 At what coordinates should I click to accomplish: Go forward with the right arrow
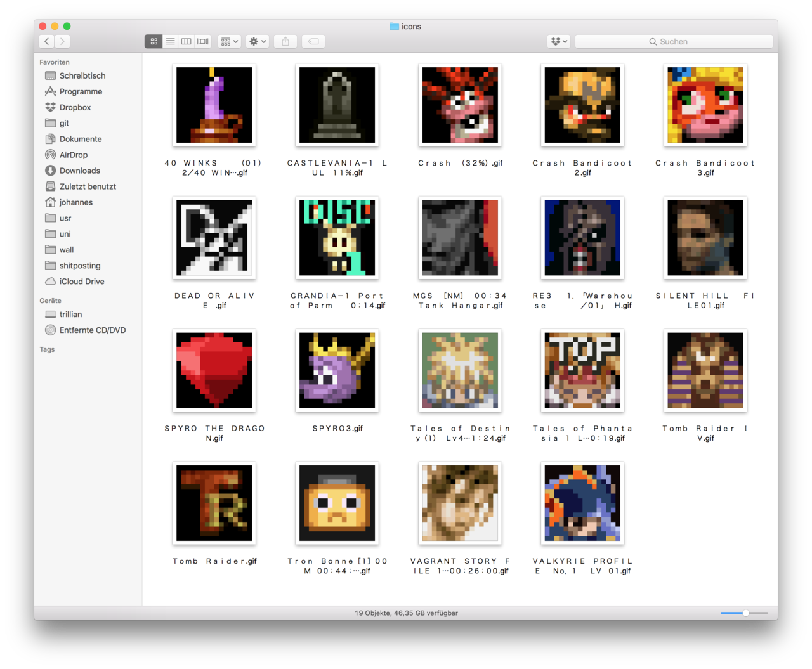click(62, 41)
